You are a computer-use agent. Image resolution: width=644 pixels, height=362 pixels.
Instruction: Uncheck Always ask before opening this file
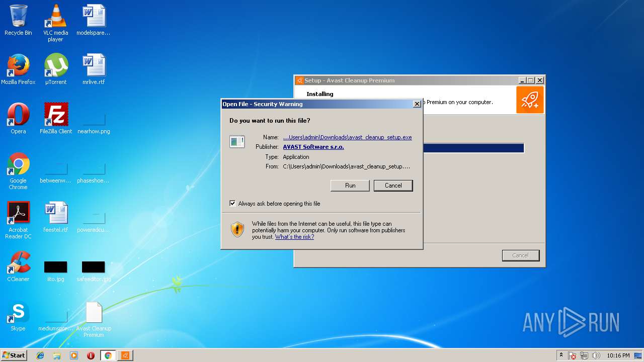pos(232,204)
